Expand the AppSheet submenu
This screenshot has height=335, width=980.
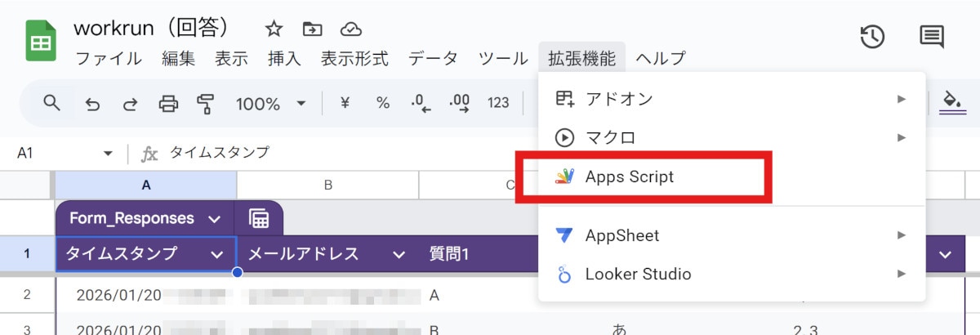[902, 235]
